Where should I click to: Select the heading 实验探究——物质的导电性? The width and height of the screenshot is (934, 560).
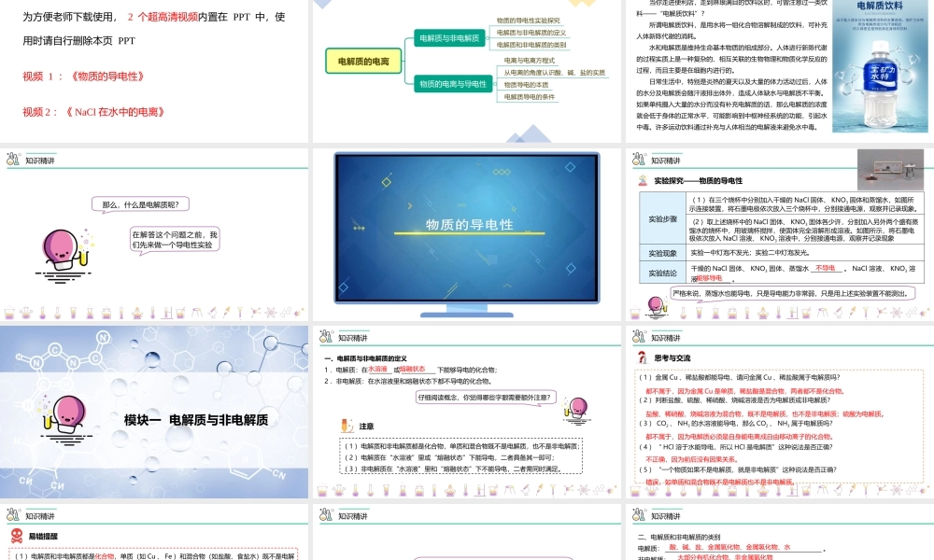(x=698, y=180)
